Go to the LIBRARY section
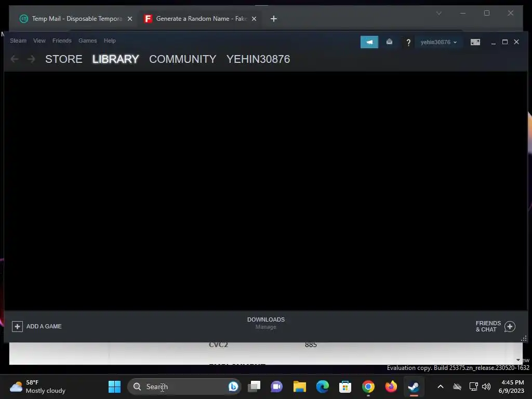 pyautogui.click(x=115, y=59)
